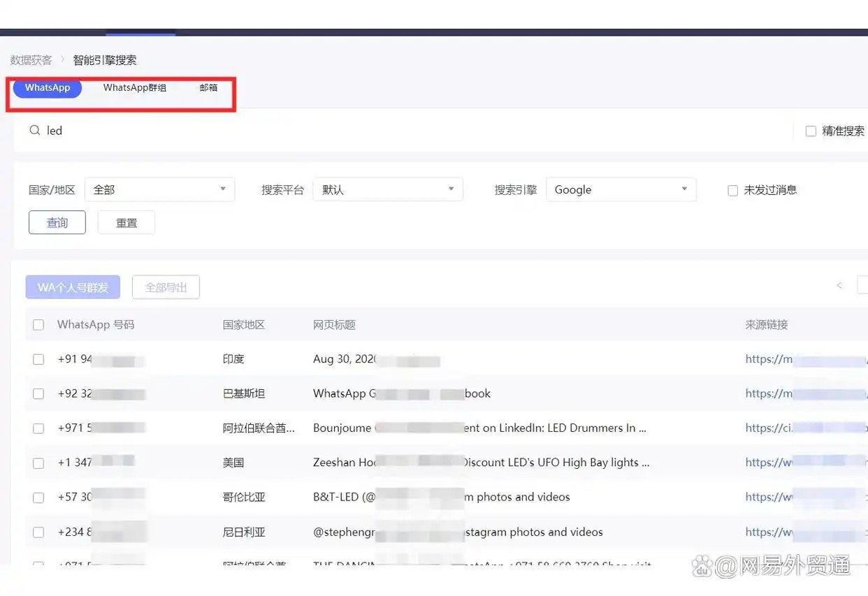Click the 重置 button

(126, 223)
